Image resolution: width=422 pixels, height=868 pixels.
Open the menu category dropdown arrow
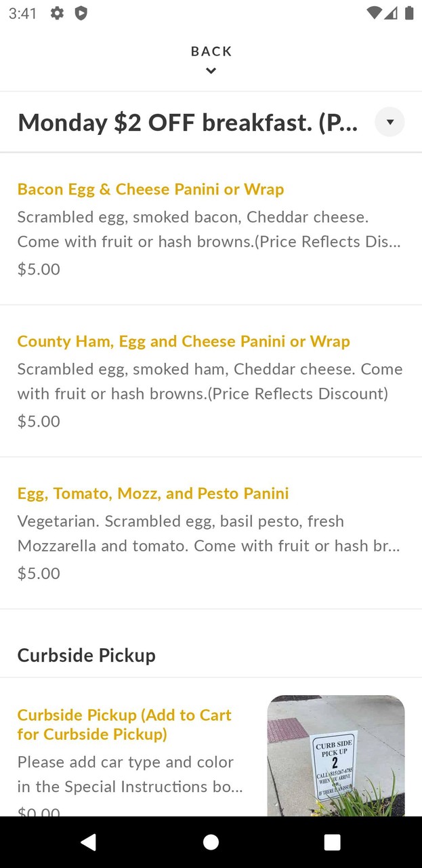point(389,122)
